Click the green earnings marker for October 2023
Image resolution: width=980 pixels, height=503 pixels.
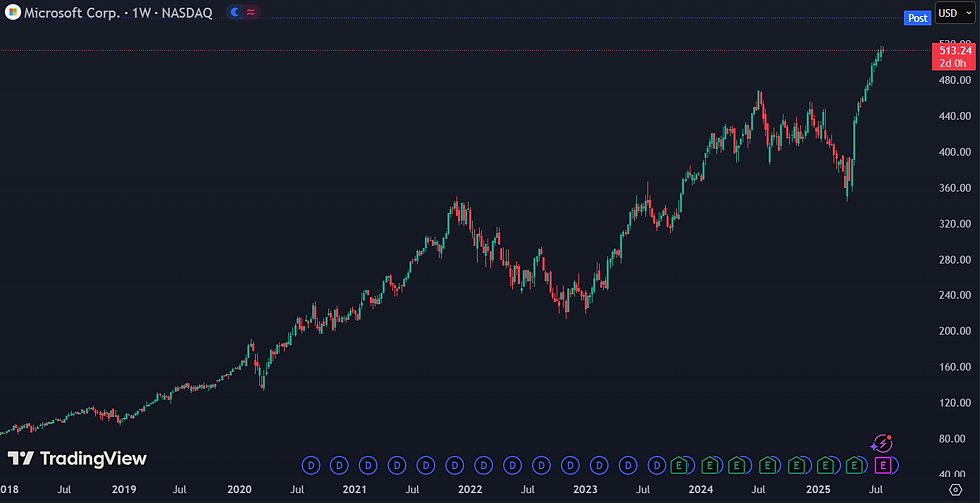coord(678,465)
